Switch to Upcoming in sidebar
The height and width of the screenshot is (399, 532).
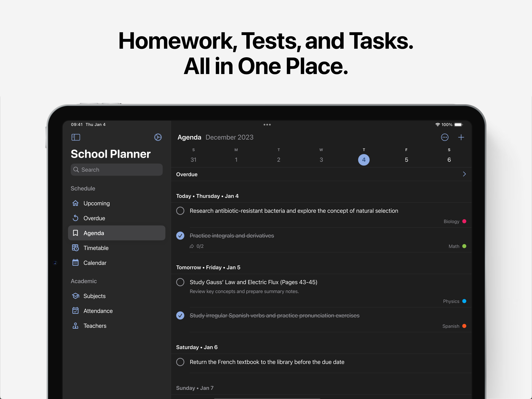click(96, 203)
